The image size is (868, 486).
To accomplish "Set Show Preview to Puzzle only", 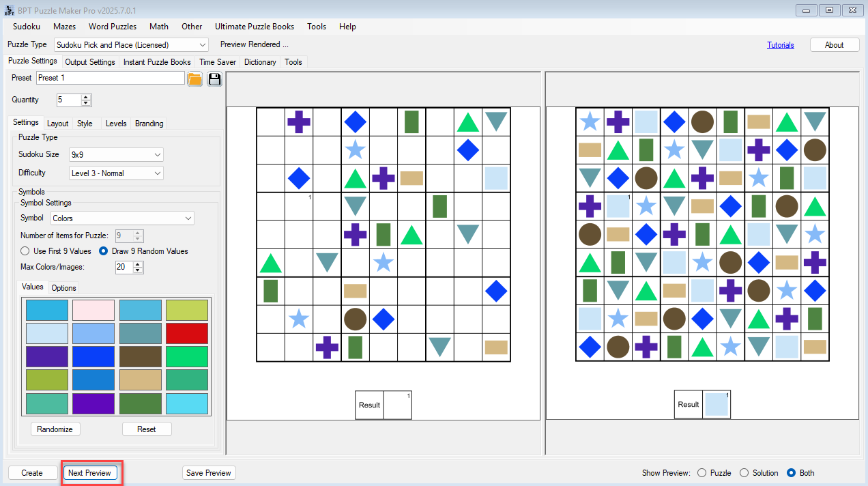I will [701, 472].
